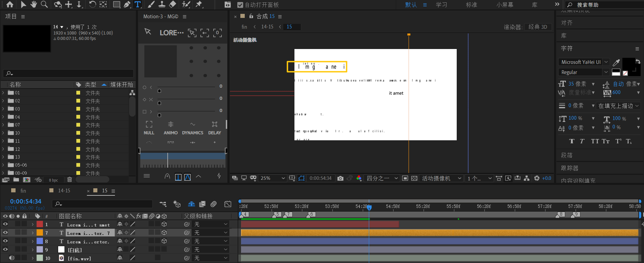Toggle motion blur switch in timeline header
The width and height of the screenshot is (644, 263).
pyautogui.click(x=213, y=204)
